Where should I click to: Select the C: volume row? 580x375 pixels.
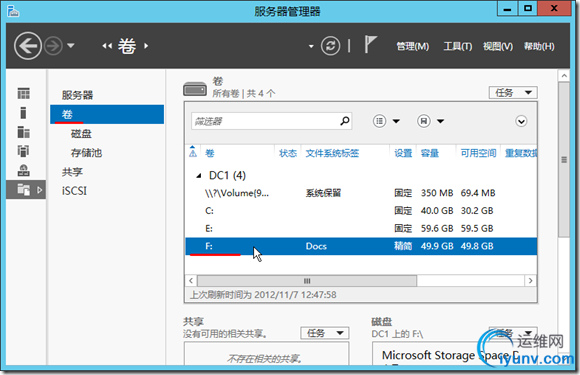click(361, 210)
